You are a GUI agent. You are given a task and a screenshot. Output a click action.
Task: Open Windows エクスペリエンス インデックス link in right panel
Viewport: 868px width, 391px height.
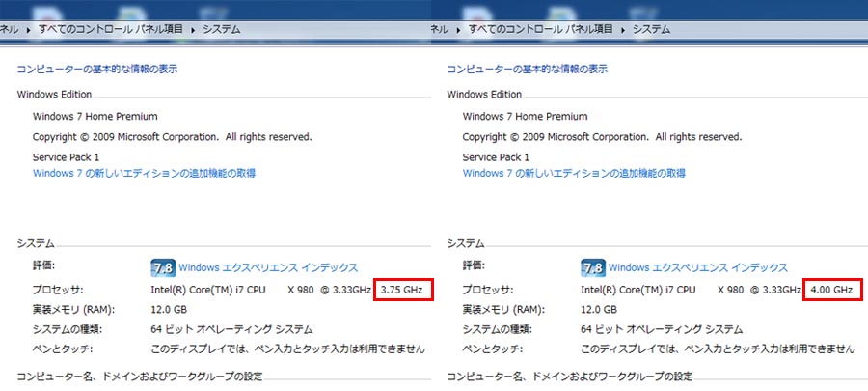(x=699, y=268)
